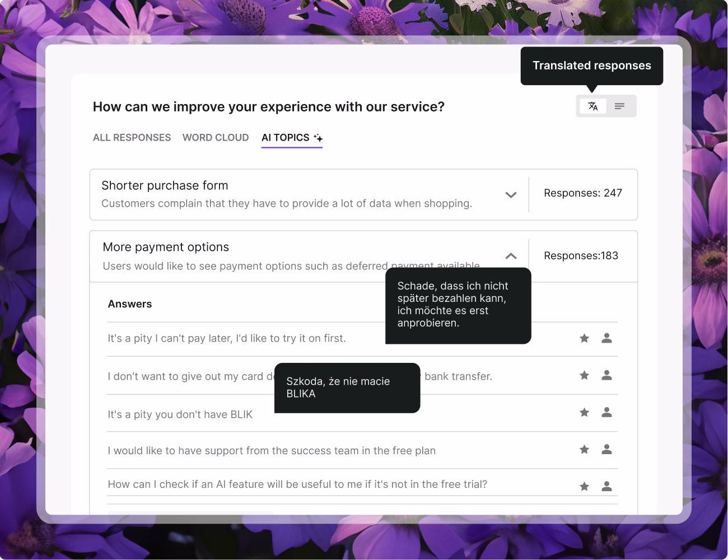This screenshot has width=728, height=560.
Task: Click the sparkles icon beside AI TOPICS
Action: pyautogui.click(x=319, y=137)
